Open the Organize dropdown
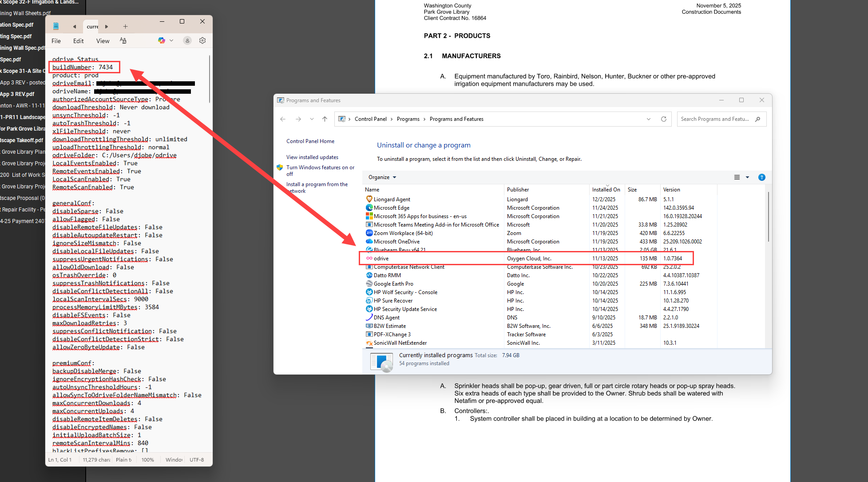Image resolution: width=868 pixels, height=482 pixels. (382, 177)
